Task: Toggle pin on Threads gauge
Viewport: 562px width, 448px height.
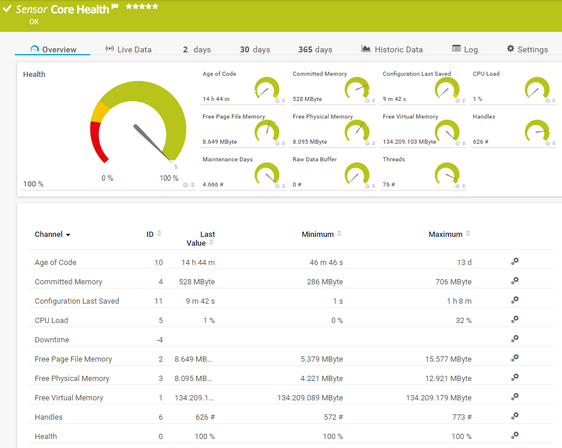Action: click(x=463, y=186)
